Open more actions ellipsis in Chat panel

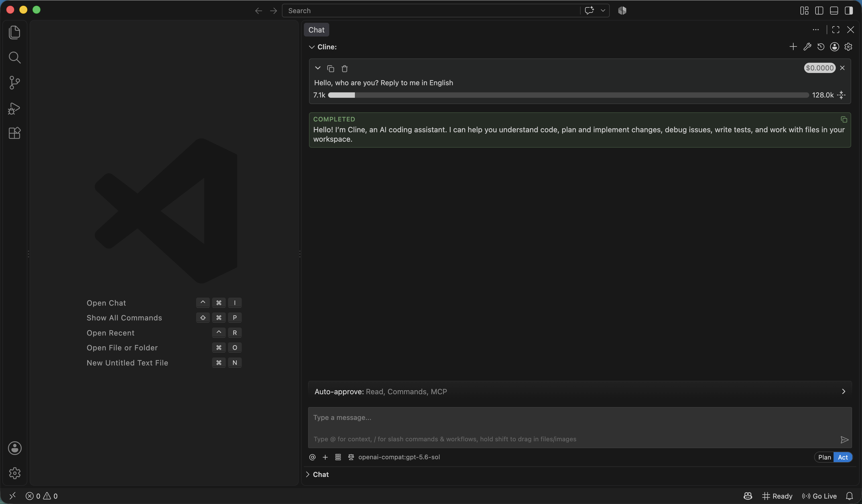pyautogui.click(x=816, y=30)
